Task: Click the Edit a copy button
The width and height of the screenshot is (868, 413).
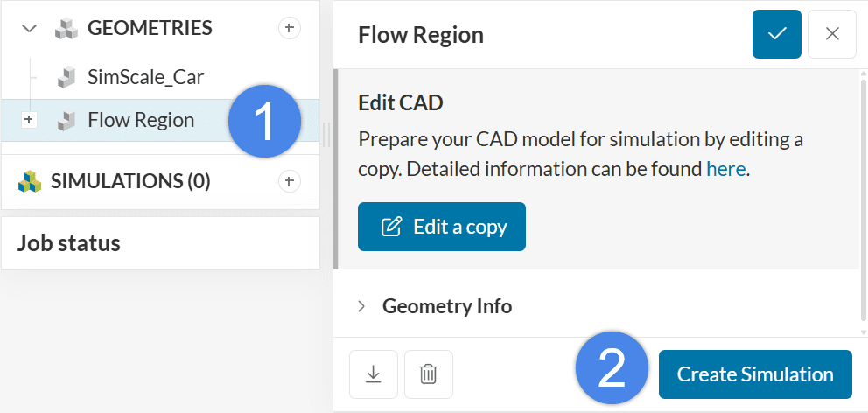Action: click(x=442, y=227)
